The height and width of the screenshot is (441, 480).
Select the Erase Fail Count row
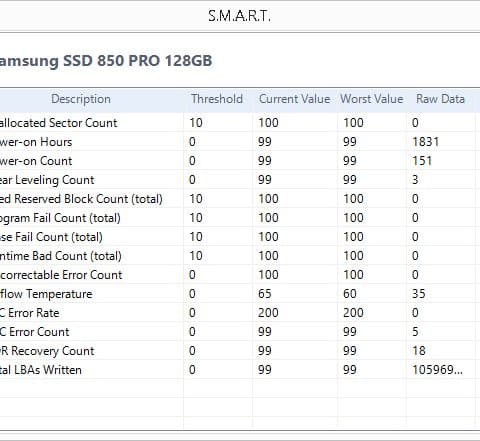(237, 237)
